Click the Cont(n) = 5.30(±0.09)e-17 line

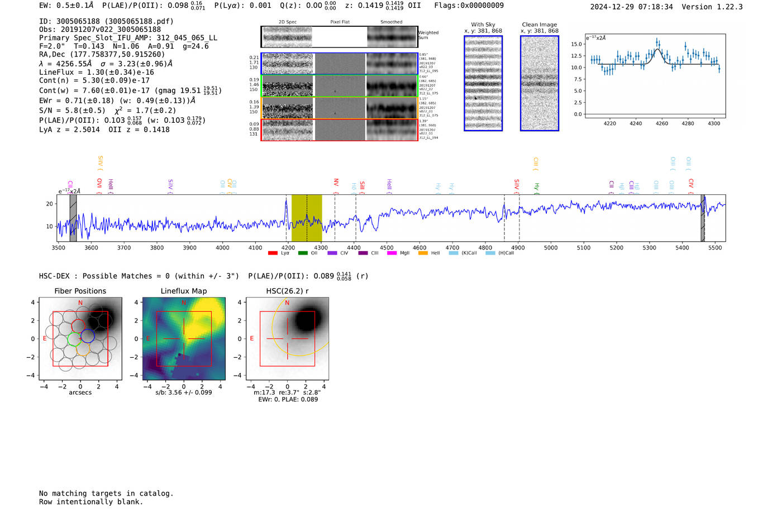point(94,81)
